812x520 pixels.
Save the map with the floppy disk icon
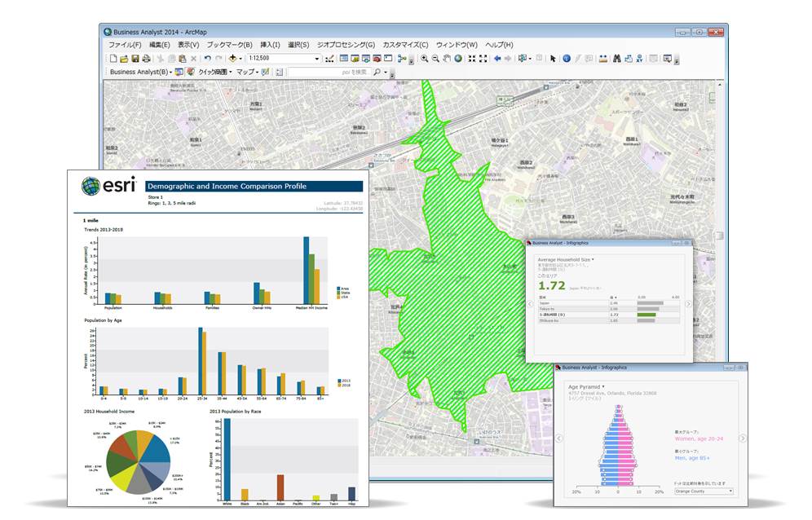click(135, 59)
